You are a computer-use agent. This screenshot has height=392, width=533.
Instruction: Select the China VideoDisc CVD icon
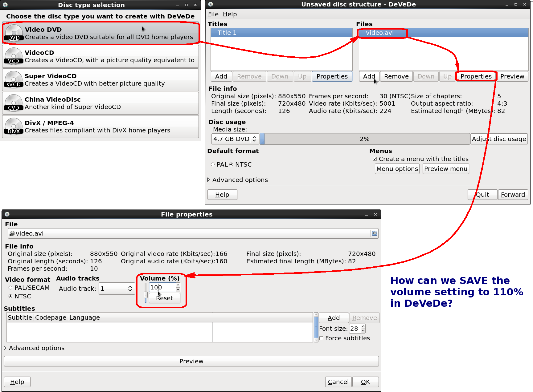[x=14, y=103]
